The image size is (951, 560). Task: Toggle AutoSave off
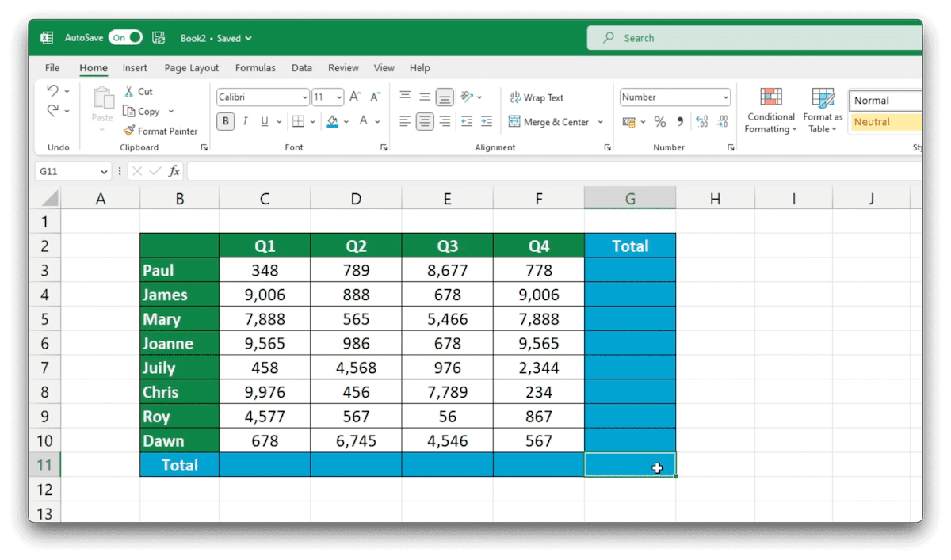(x=125, y=36)
